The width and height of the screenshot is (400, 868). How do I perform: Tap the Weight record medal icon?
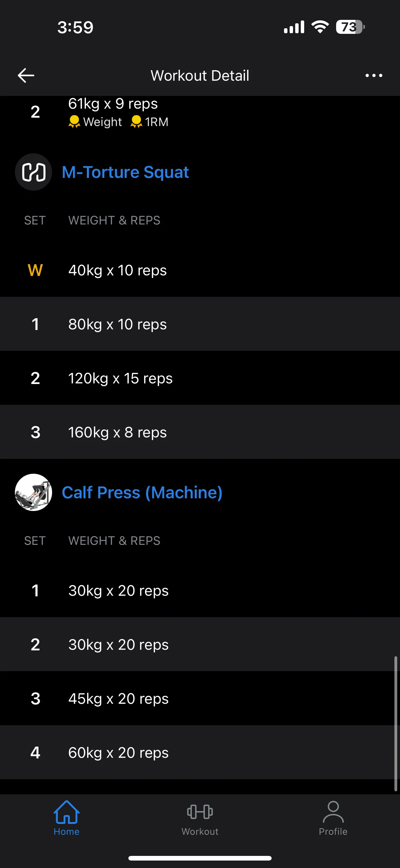tap(74, 122)
